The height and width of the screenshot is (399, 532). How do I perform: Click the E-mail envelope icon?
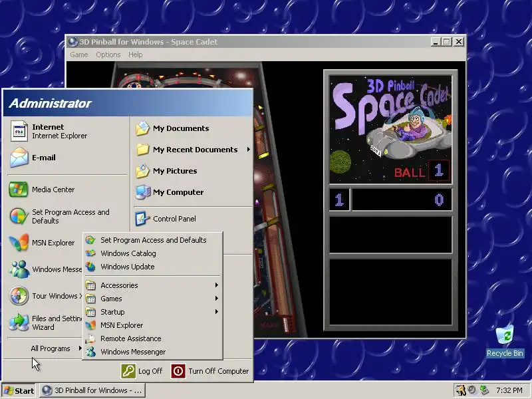[x=19, y=158]
